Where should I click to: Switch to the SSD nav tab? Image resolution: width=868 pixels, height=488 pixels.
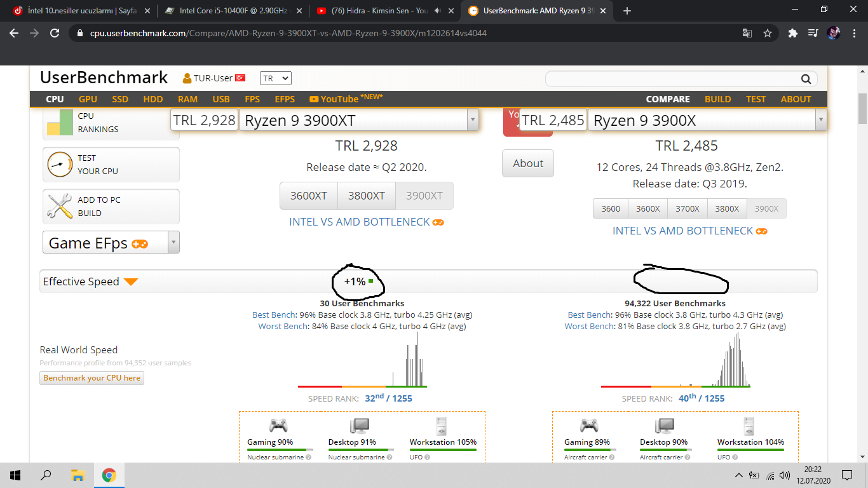pyautogui.click(x=120, y=99)
